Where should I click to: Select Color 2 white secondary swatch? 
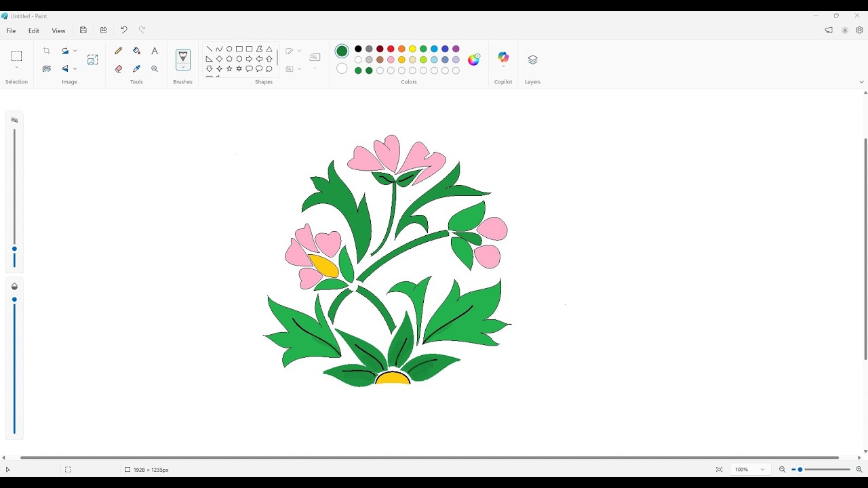pyautogui.click(x=342, y=68)
